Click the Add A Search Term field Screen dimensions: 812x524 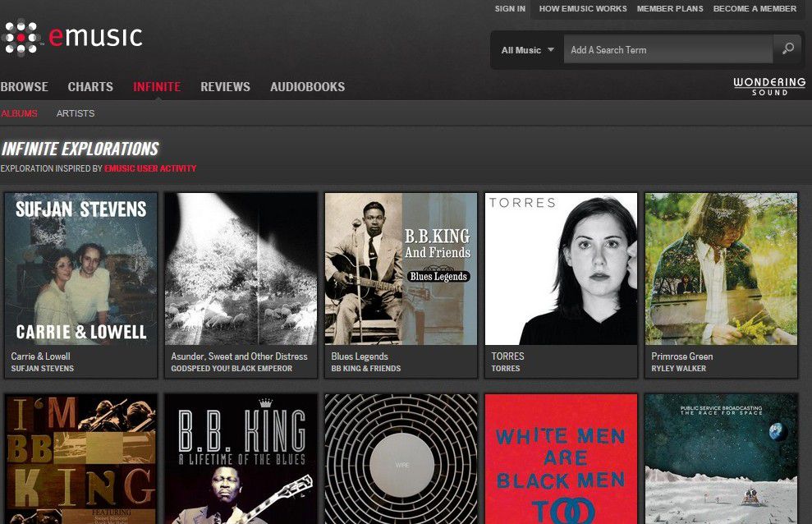[668, 50]
